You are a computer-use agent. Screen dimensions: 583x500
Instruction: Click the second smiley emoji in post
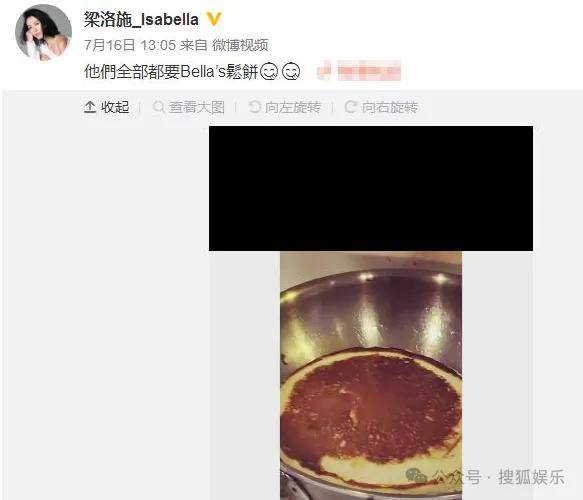291,71
